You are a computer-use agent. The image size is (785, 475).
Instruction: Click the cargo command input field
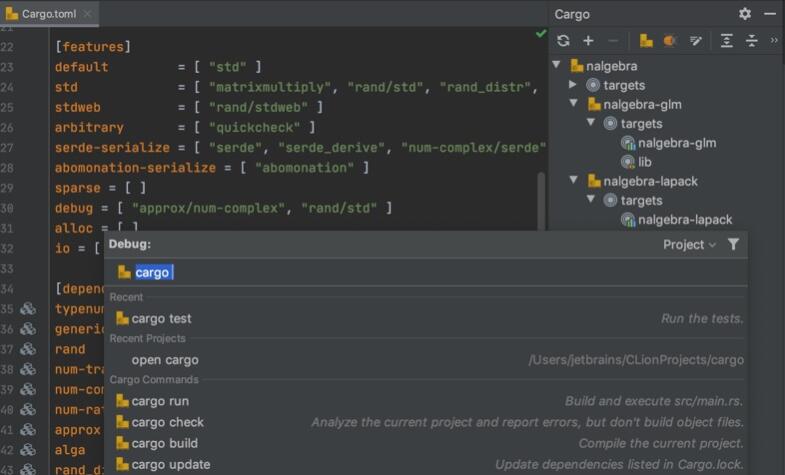[426, 272]
